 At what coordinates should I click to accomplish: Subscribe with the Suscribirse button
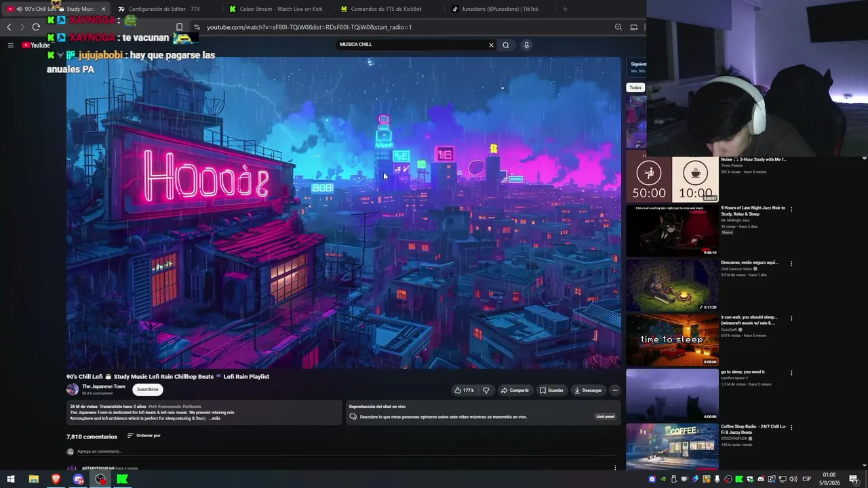point(148,390)
